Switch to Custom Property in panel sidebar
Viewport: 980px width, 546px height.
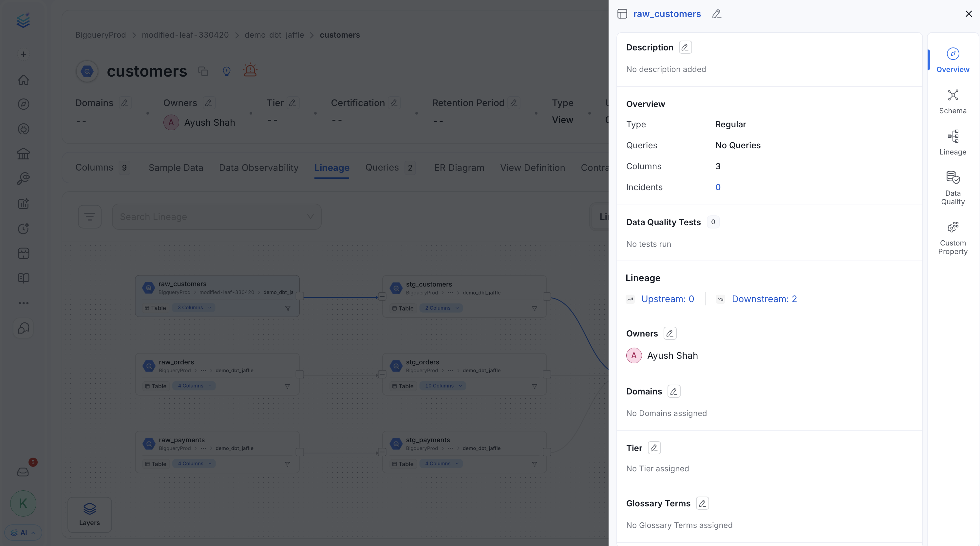pyautogui.click(x=952, y=238)
